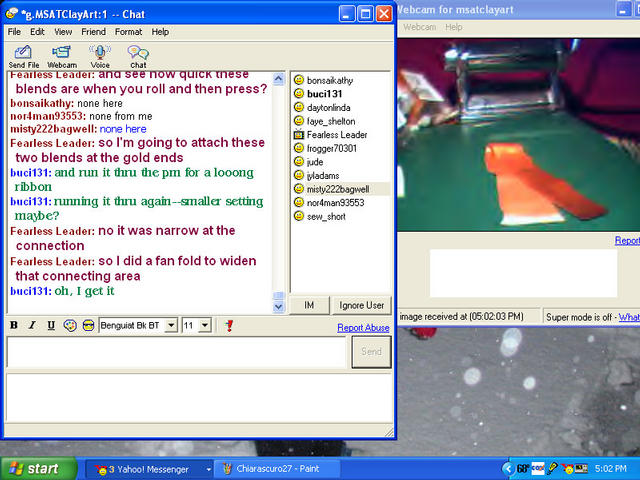
Task: Click smiley icon next to bonsaikathy
Action: [299, 80]
